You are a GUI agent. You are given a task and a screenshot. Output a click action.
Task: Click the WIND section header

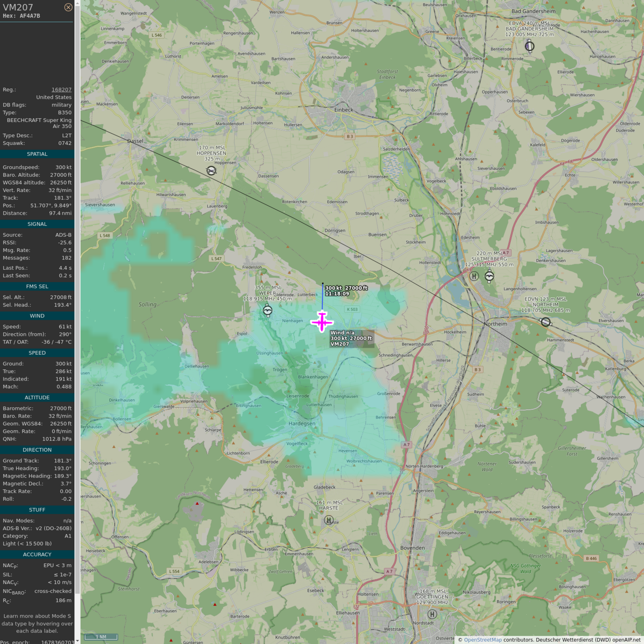[x=37, y=316]
